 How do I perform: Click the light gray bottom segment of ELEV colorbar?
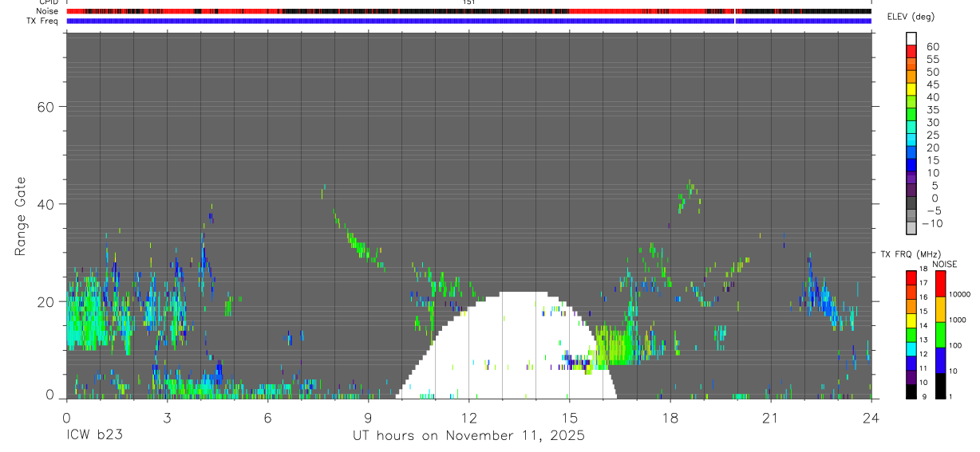click(x=911, y=228)
